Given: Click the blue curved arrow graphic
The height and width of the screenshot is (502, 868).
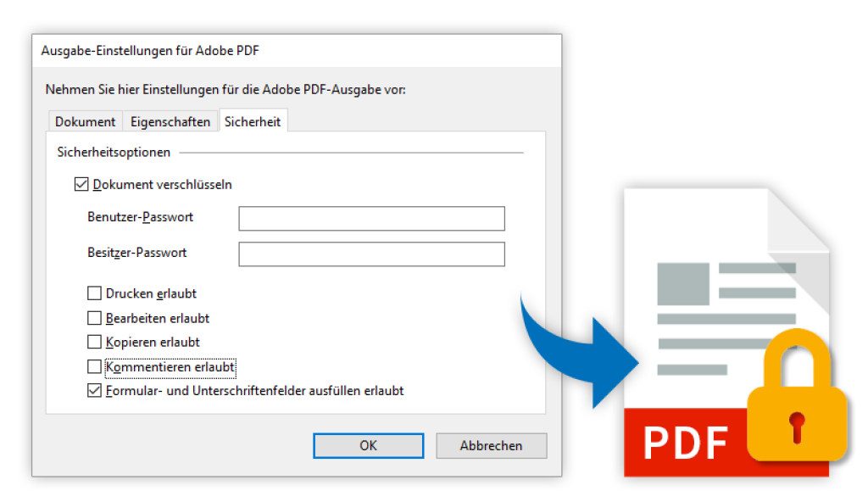Looking at the screenshot, I should pos(579,353).
